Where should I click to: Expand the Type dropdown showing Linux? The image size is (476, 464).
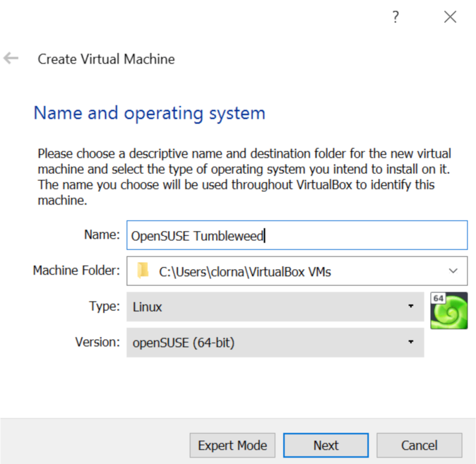coord(411,307)
